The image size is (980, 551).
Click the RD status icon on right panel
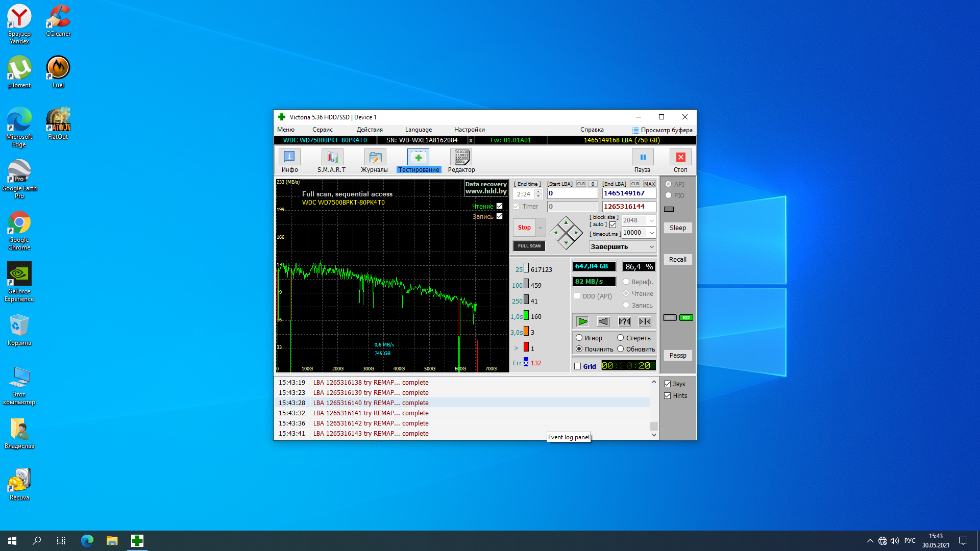tap(686, 317)
